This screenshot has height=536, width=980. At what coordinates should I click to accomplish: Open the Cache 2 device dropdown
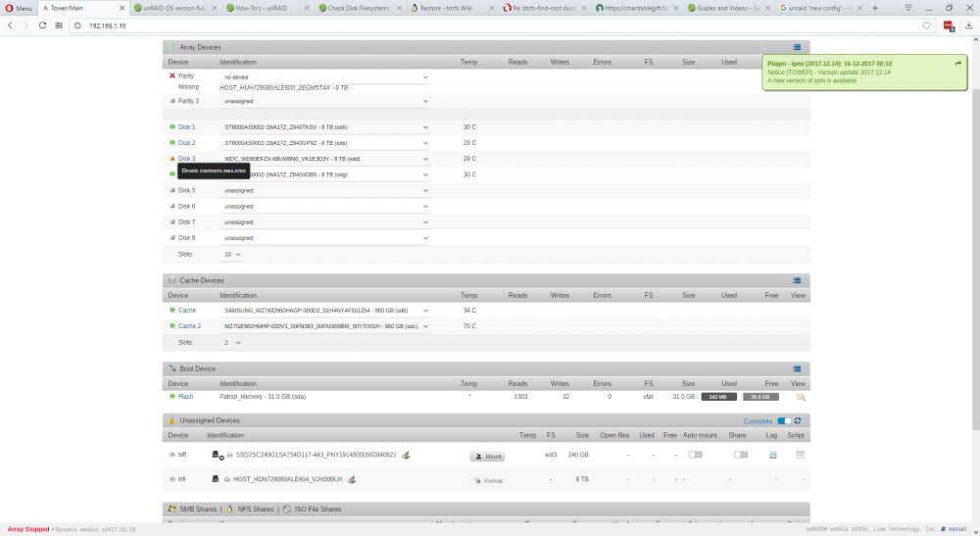point(325,326)
